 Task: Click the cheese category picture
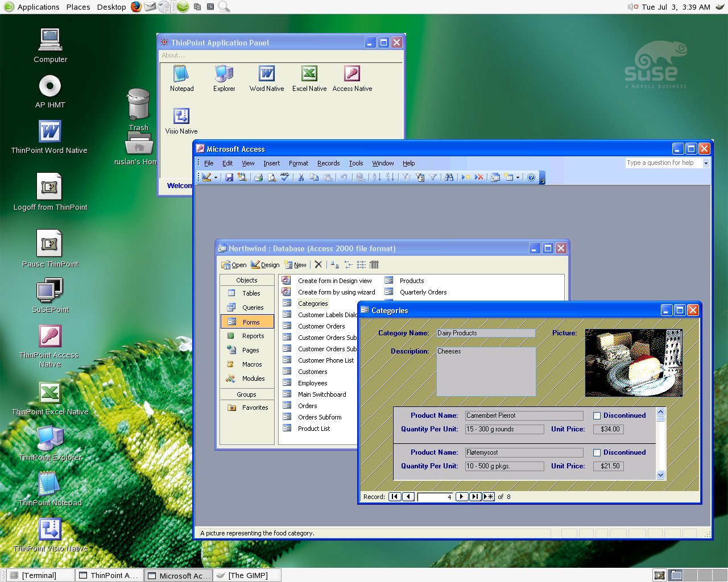coord(634,363)
